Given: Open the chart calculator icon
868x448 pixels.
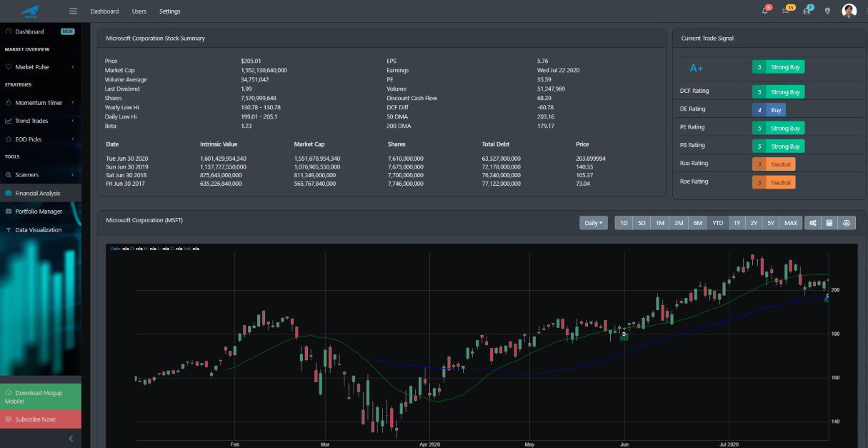Looking at the screenshot, I should (829, 223).
